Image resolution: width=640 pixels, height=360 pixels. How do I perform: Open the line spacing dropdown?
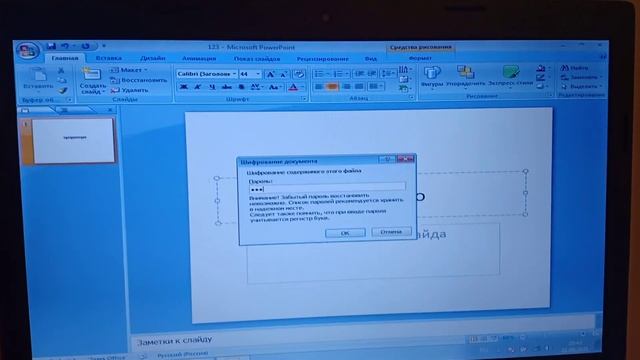click(387, 73)
